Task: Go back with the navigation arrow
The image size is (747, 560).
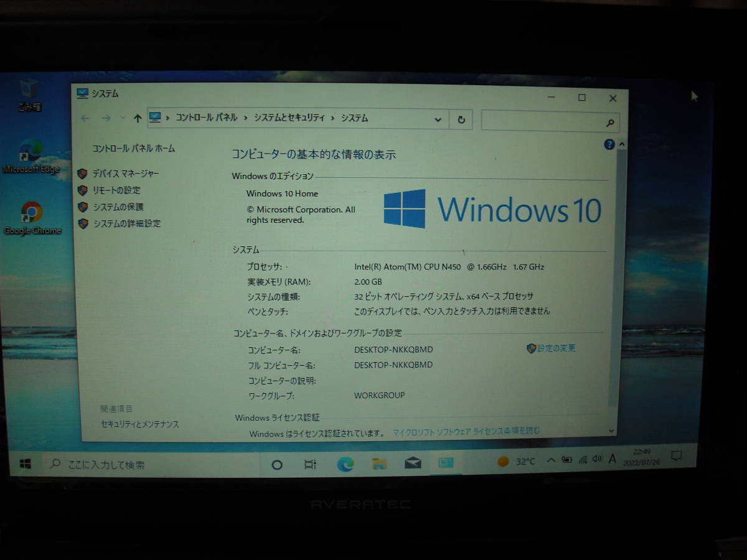Action: (x=86, y=118)
